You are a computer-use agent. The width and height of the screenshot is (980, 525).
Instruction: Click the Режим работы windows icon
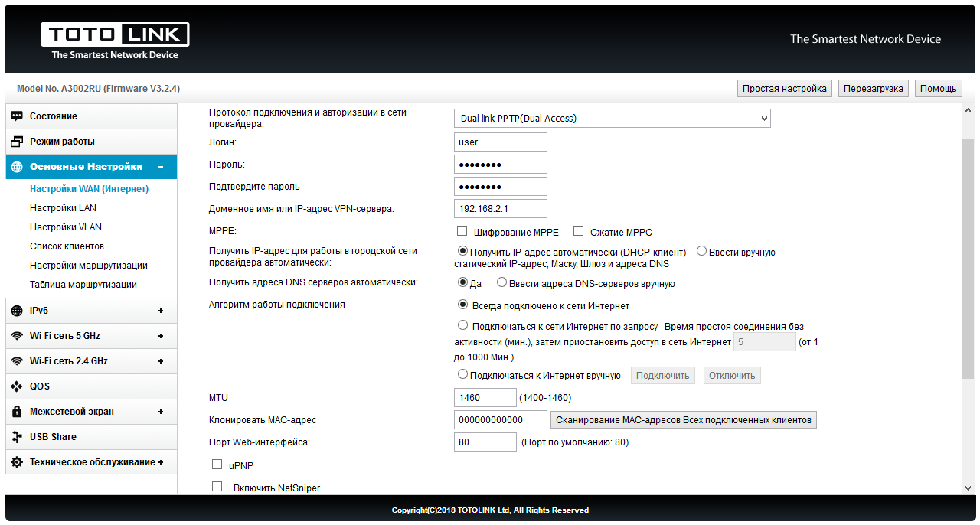(17, 142)
